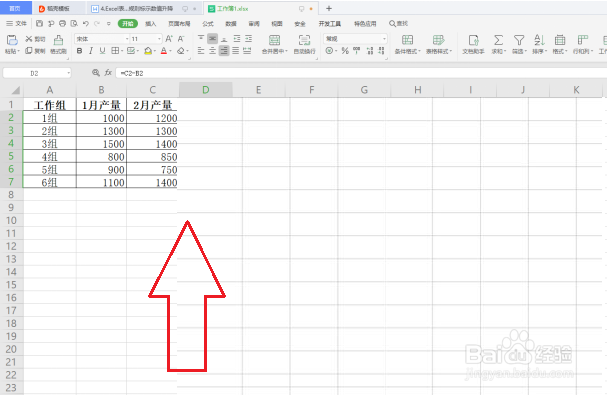Toggle Top Align for cells
This screenshot has width=607, height=395.
click(201, 39)
